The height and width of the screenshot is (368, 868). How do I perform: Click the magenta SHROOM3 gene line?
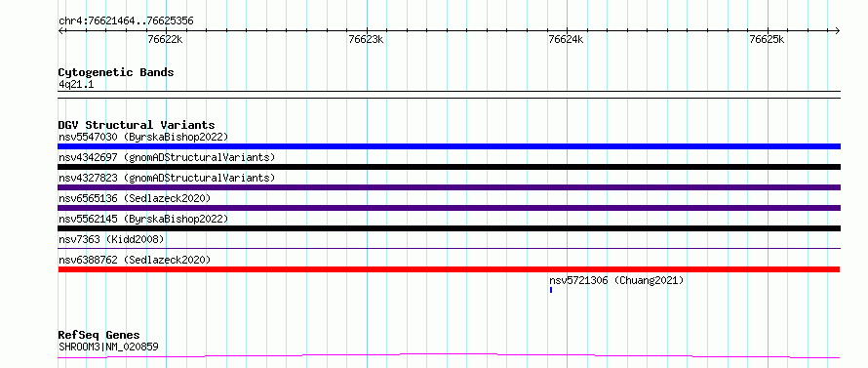click(x=449, y=356)
